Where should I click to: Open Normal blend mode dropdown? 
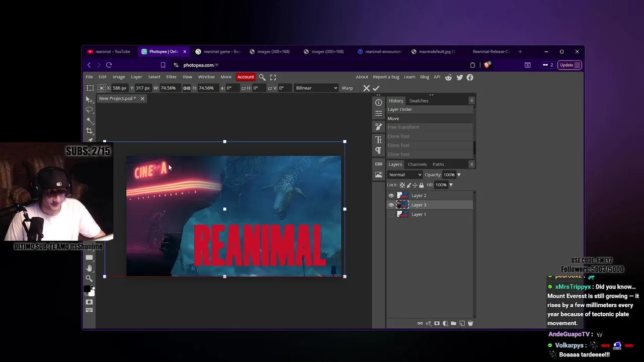[x=405, y=175]
